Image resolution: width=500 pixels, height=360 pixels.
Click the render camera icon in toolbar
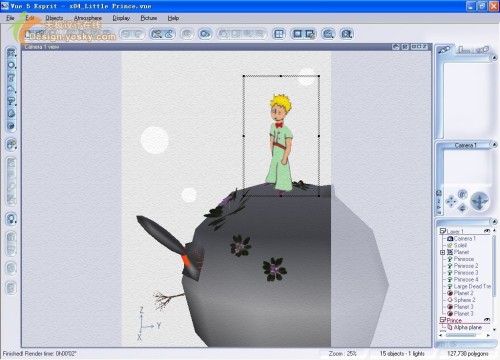point(205,34)
